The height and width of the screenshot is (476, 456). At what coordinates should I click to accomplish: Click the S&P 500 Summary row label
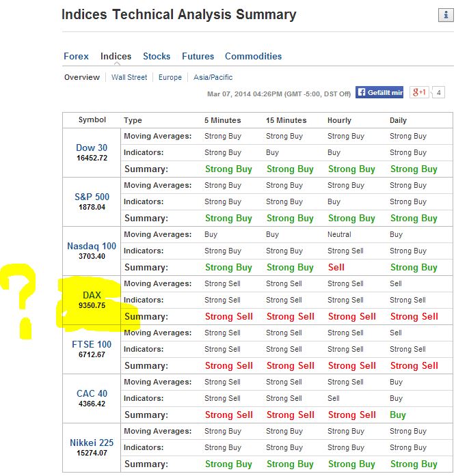pyautogui.click(x=146, y=218)
